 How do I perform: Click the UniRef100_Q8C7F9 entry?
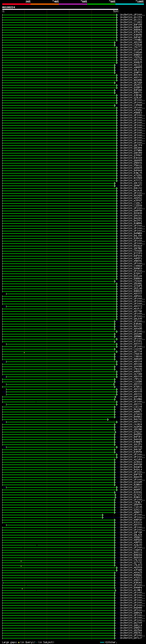131,146
